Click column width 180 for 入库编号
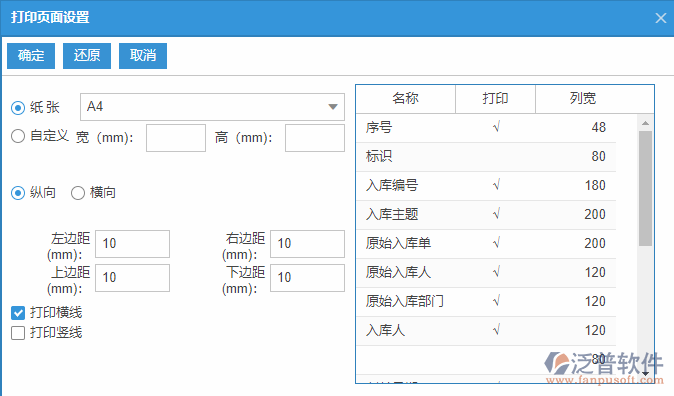 point(595,186)
